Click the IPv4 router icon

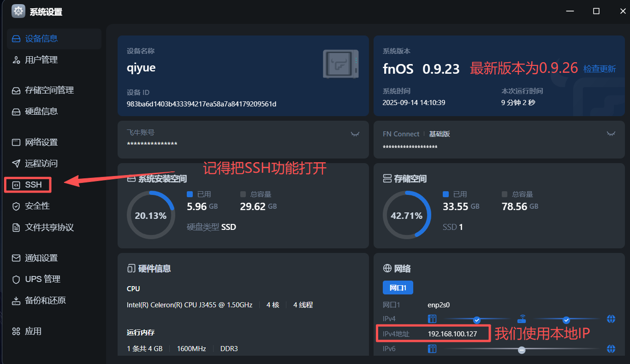(x=522, y=319)
